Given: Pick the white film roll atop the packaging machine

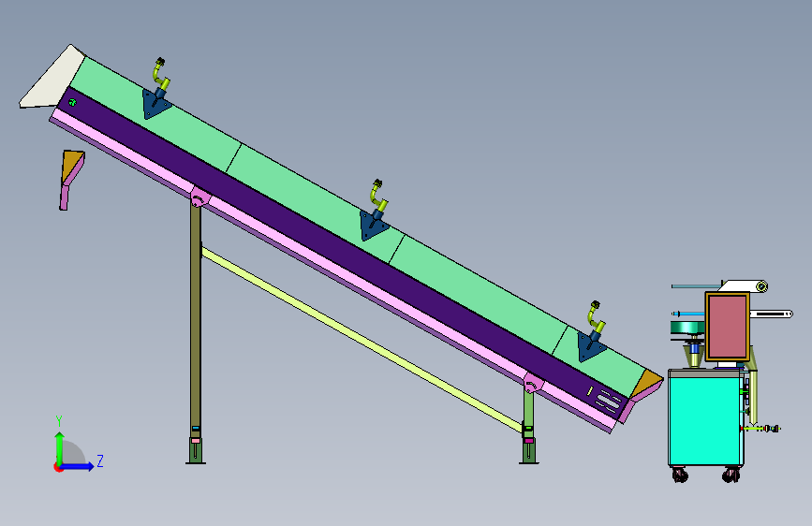Looking at the screenshot, I should coord(745,286).
